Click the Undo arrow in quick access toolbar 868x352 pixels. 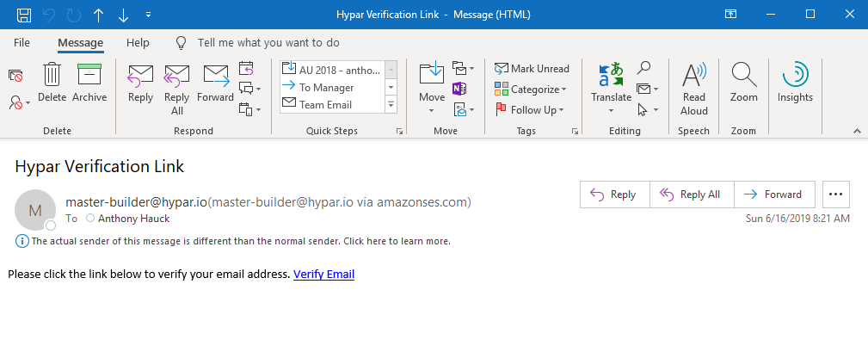coord(49,15)
